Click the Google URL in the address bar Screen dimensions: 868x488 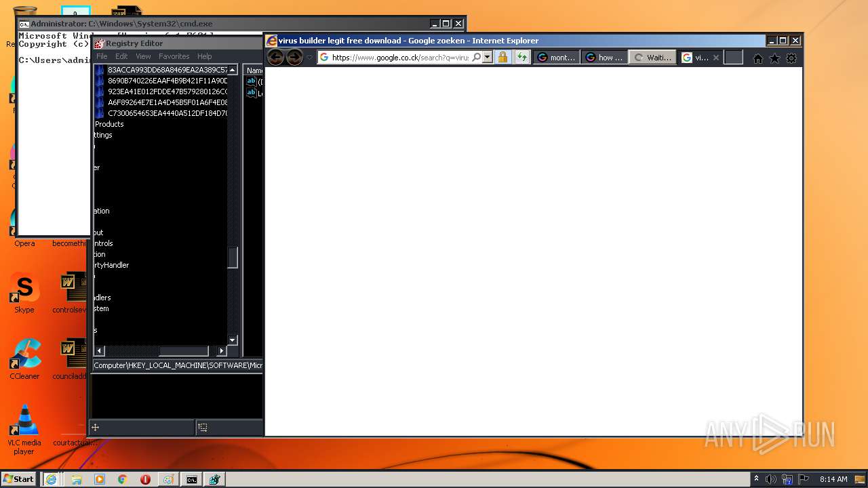400,58
